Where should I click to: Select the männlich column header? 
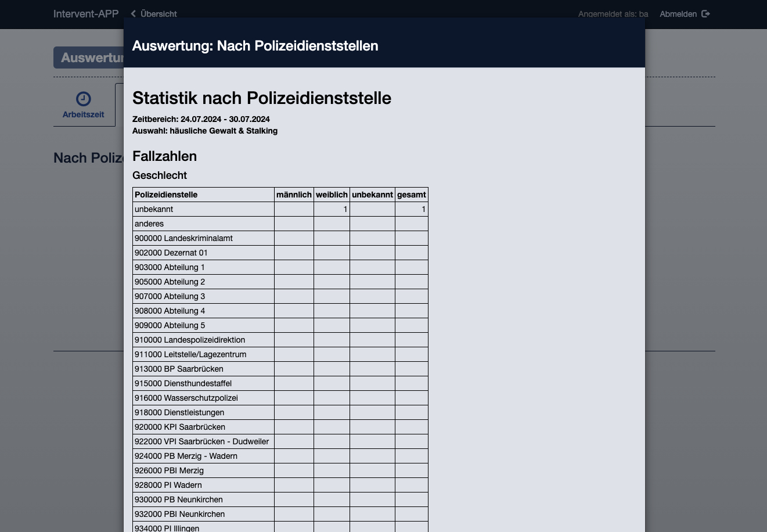click(x=294, y=195)
